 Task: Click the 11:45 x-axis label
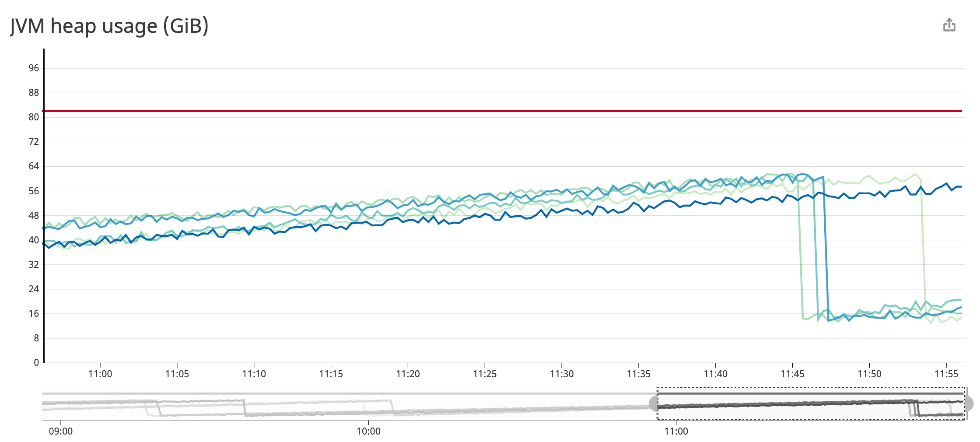[x=794, y=374]
